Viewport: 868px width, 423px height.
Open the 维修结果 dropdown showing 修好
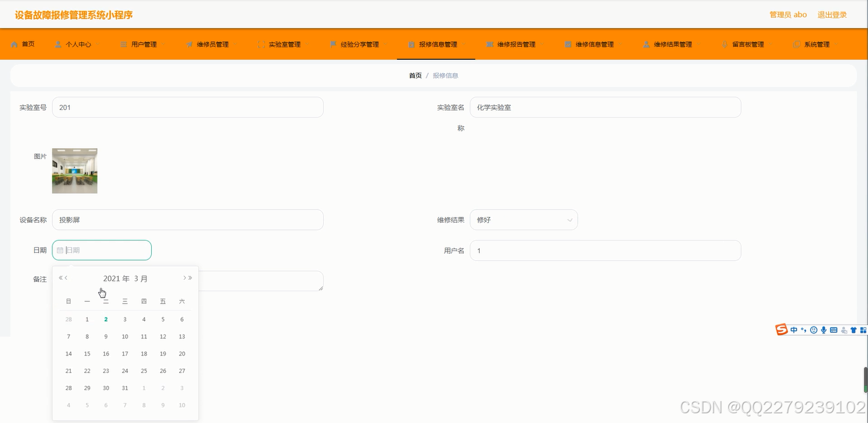tap(523, 219)
